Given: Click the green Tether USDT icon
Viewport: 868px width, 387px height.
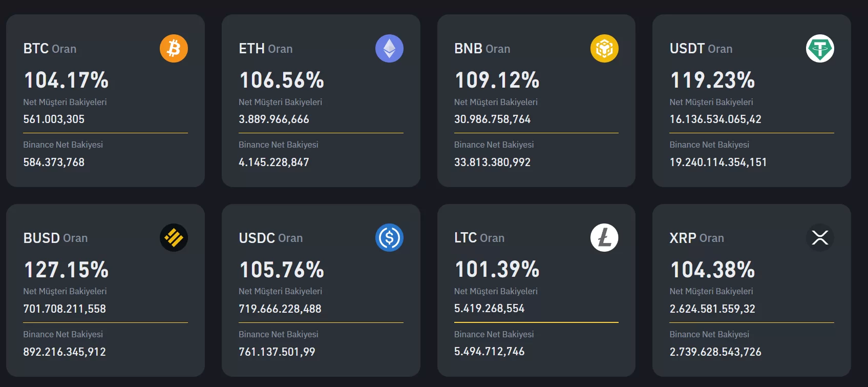Looking at the screenshot, I should pos(820,49).
